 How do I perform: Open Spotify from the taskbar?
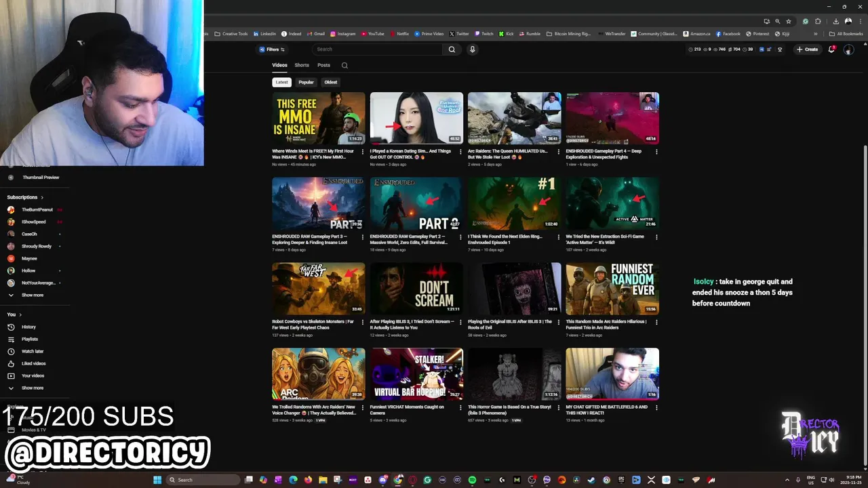click(x=472, y=480)
